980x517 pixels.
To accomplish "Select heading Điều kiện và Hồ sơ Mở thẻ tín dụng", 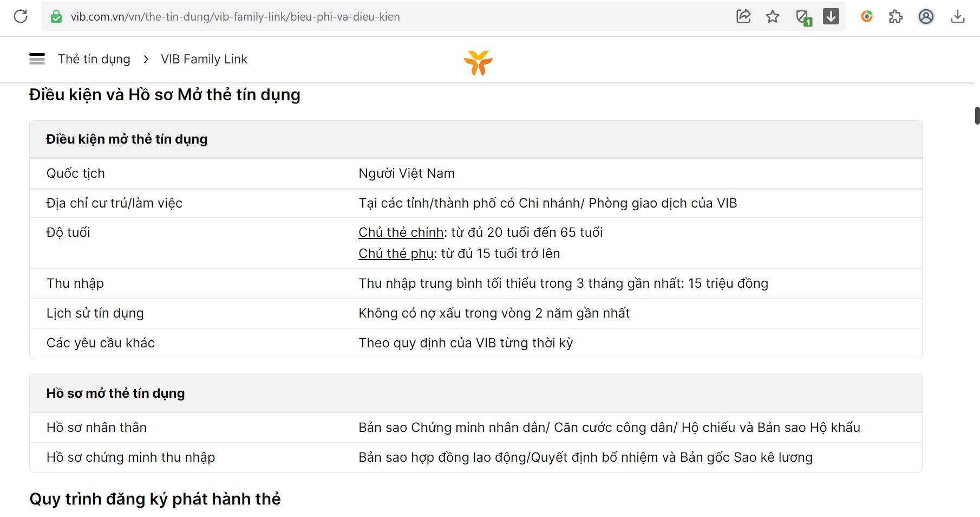I will point(165,95).
